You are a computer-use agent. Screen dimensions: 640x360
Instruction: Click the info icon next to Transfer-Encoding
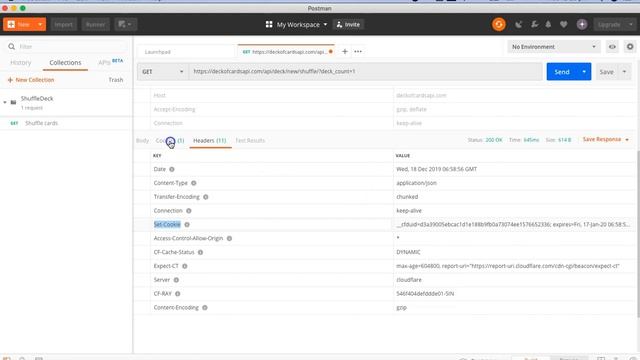tap(206, 197)
